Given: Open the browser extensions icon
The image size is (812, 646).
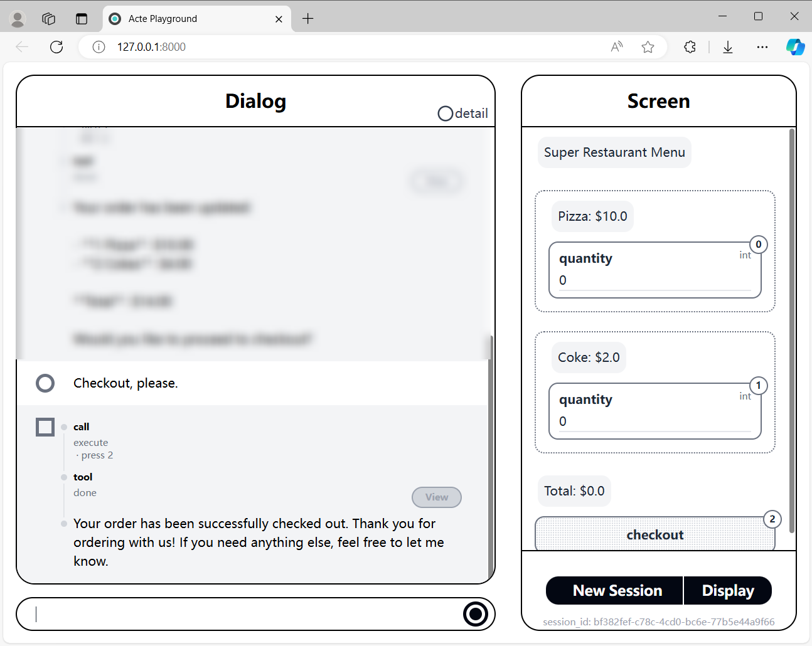Looking at the screenshot, I should [690, 47].
